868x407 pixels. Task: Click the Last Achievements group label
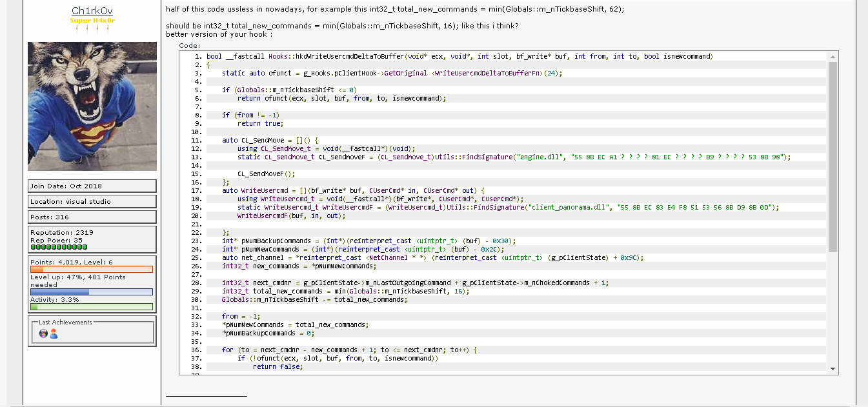[65, 322]
